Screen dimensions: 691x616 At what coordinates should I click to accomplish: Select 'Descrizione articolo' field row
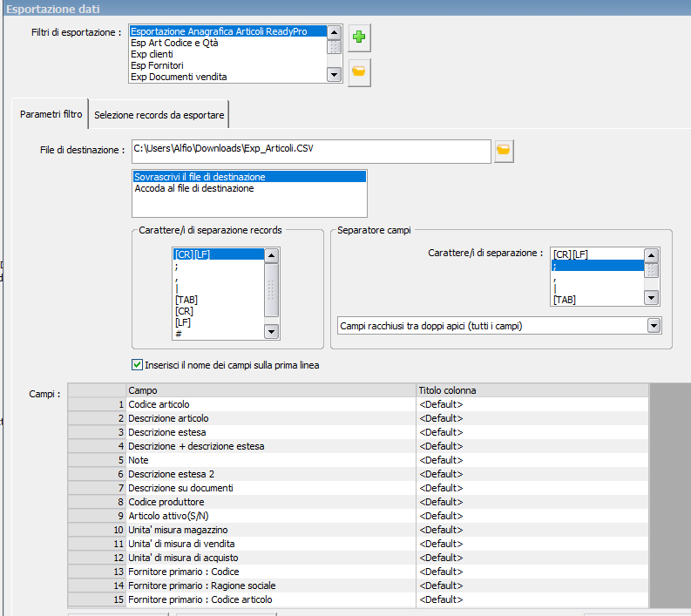coord(271,418)
